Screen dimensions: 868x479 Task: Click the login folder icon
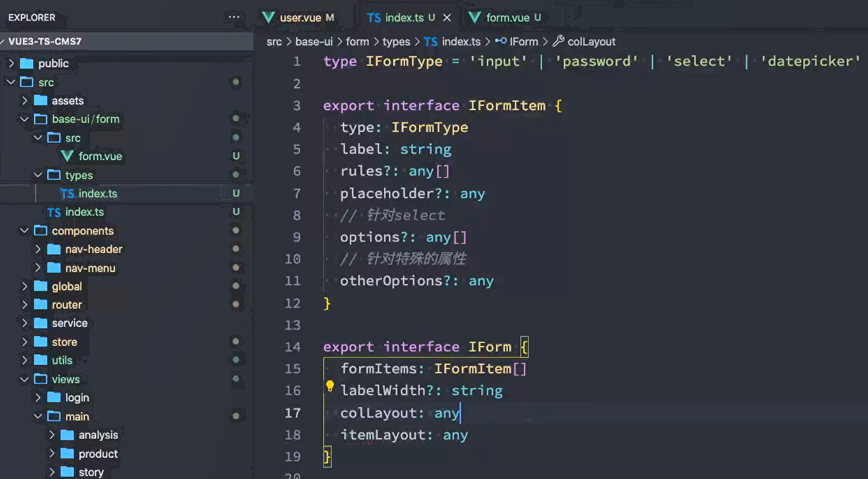54,397
